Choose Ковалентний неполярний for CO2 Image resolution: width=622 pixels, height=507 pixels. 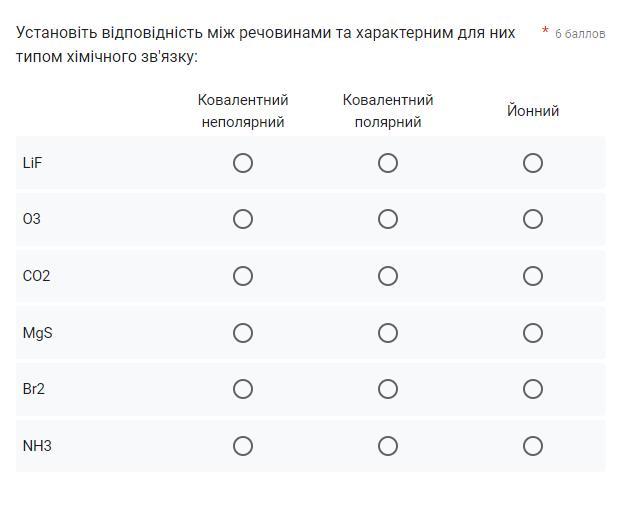click(x=243, y=276)
